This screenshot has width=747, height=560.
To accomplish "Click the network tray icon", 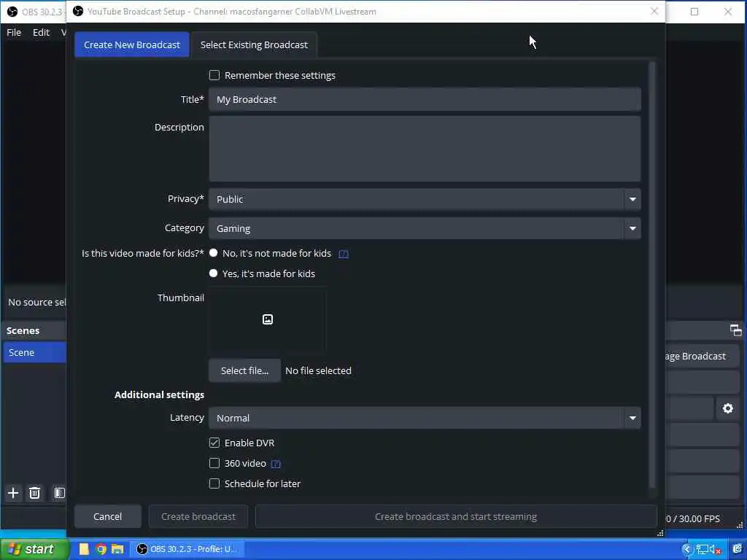I will tap(702, 550).
